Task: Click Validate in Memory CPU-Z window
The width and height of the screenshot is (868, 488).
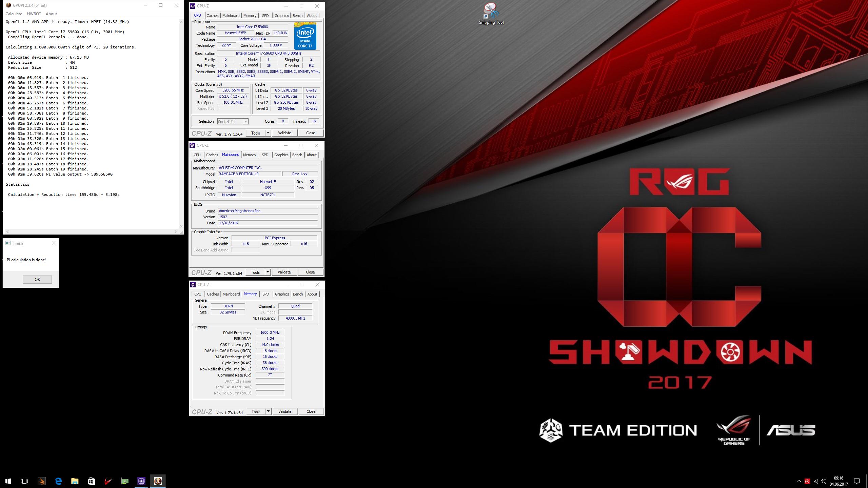Action: (285, 411)
